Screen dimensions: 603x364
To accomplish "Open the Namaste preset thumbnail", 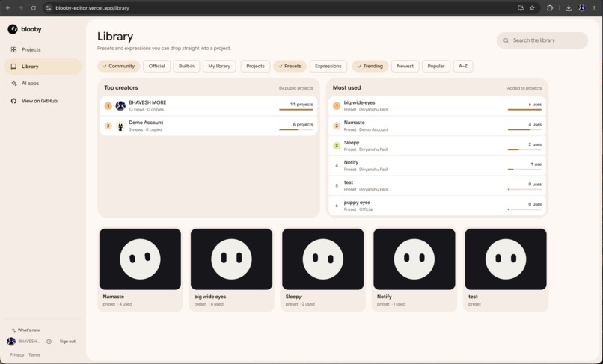I will (x=140, y=259).
